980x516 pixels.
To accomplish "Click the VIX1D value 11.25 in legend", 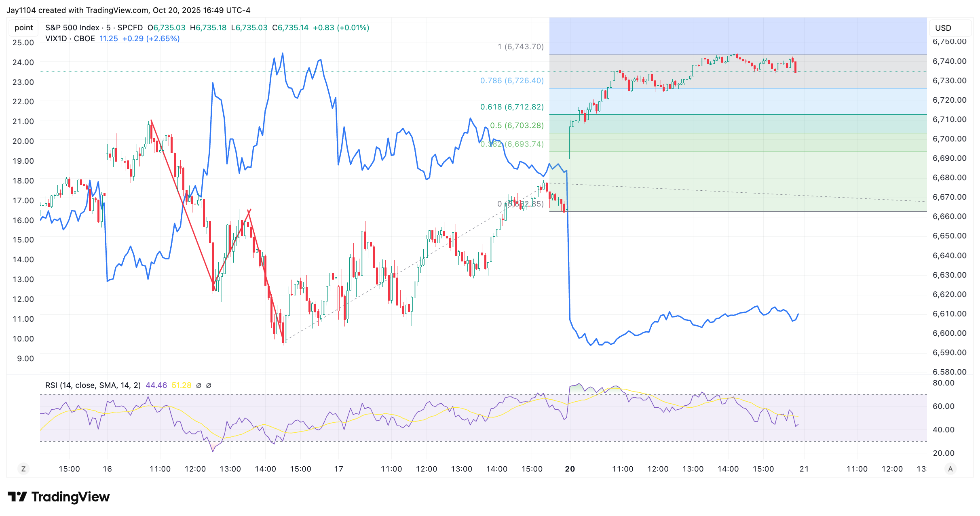I will pos(108,38).
